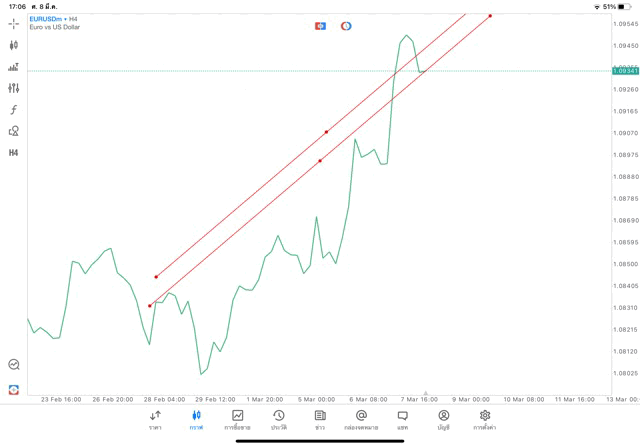The image size is (640, 447).
Task: Open the ประวัติ (History) tab
Action: coord(278,419)
